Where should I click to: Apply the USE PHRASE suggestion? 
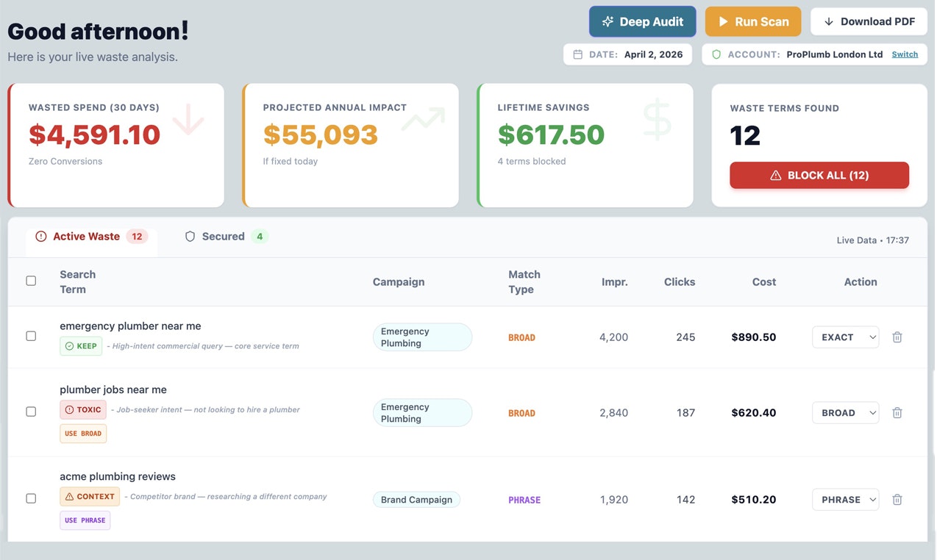[85, 520]
